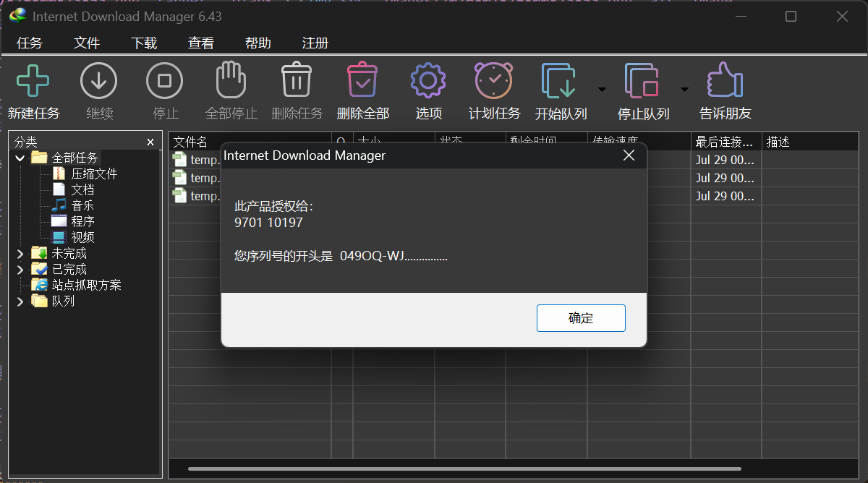868x483 pixels.
Task: Open the 帮助 menu
Action: pyautogui.click(x=258, y=43)
